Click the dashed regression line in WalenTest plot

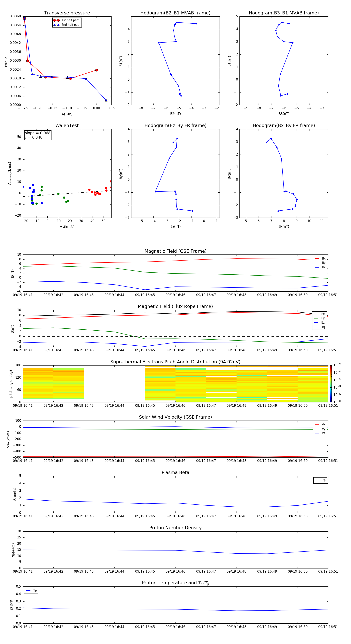pyautogui.click(x=67, y=194)
